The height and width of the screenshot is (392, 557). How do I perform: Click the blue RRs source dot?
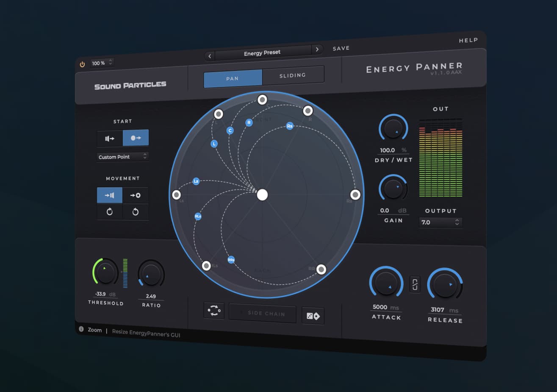pyautogui.click(x=231, y=260)
